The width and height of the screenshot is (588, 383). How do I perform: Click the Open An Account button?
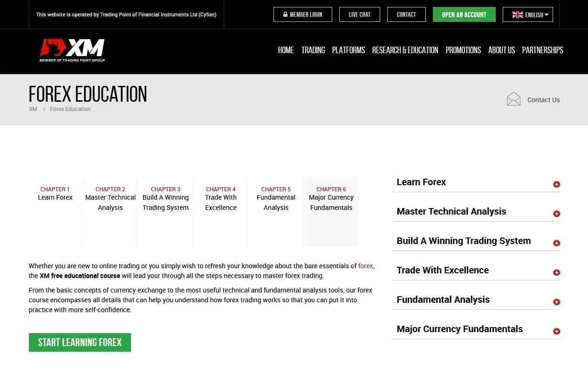pos(464,14)
